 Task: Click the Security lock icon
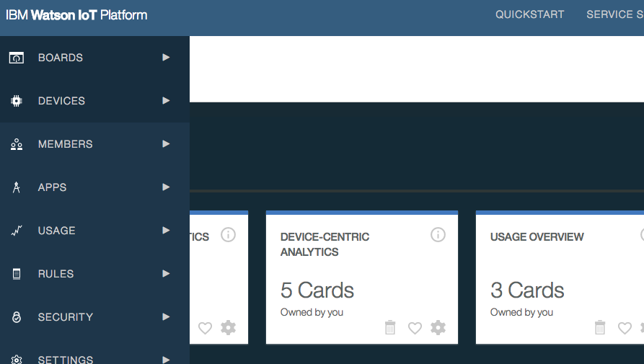click(x=17, y=317)
